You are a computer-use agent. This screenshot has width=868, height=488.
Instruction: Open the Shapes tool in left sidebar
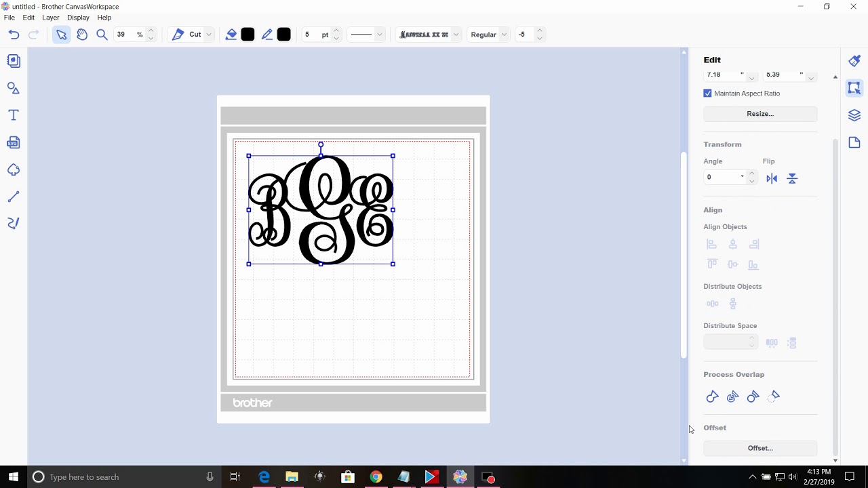(14, 88)
